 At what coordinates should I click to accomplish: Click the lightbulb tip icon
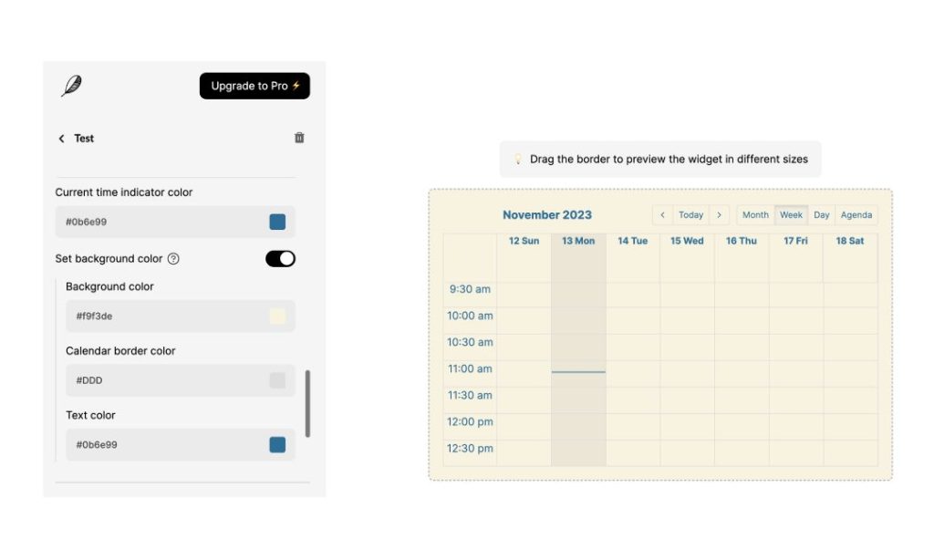point(517,158)
